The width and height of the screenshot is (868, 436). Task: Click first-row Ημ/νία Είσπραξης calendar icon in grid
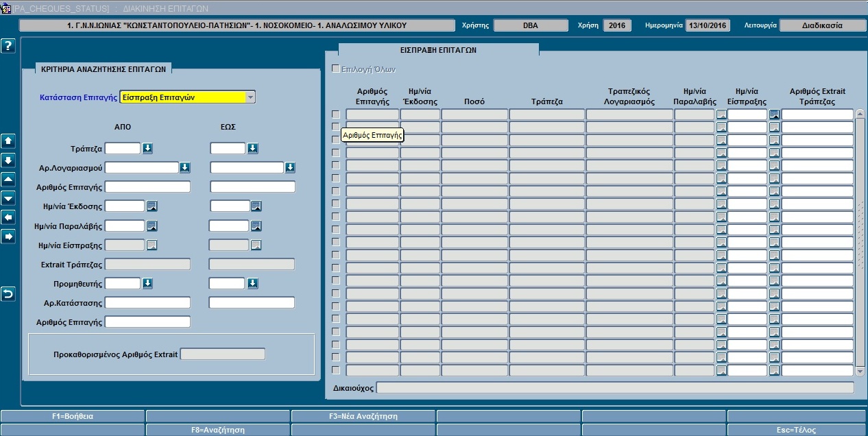(x=774, y=114)
